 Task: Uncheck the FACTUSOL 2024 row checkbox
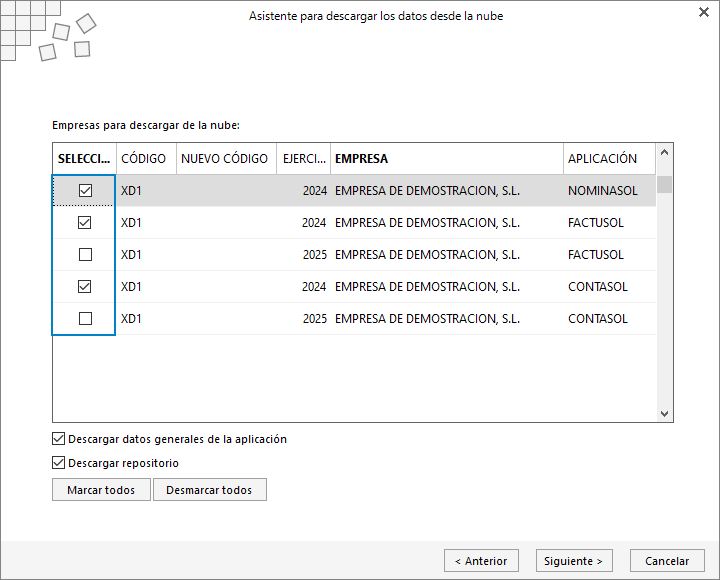coord(84,223)
